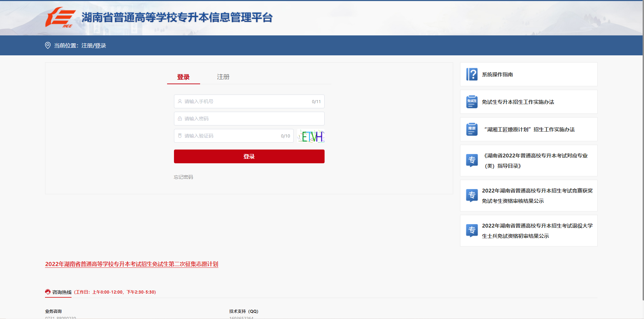Click the 免试生 booklet icon
The height and width of the screenshot is (319, 644).
(x=472, y=102)
